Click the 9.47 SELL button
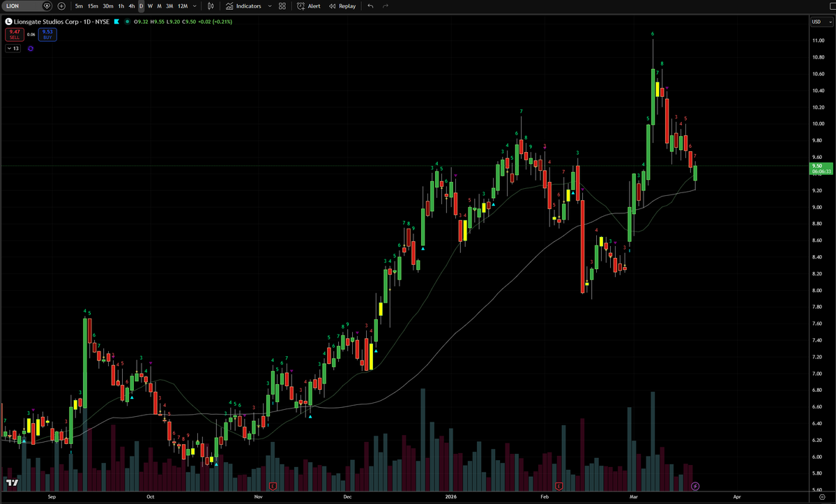Viewport: 836px width, 504px height. coord(15,35)
